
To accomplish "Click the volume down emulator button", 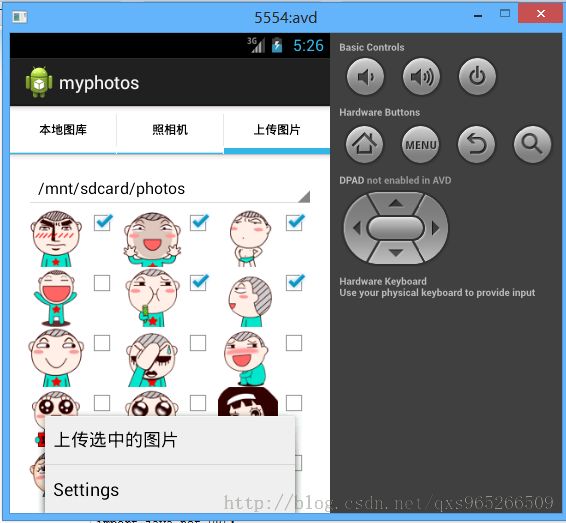I will (x=365, y=77).
